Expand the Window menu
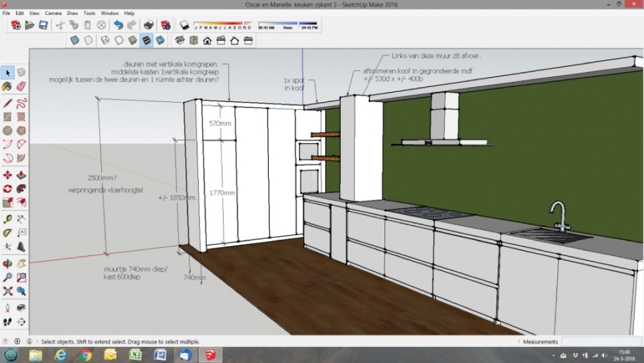644x363 pixels. (109, 13)
